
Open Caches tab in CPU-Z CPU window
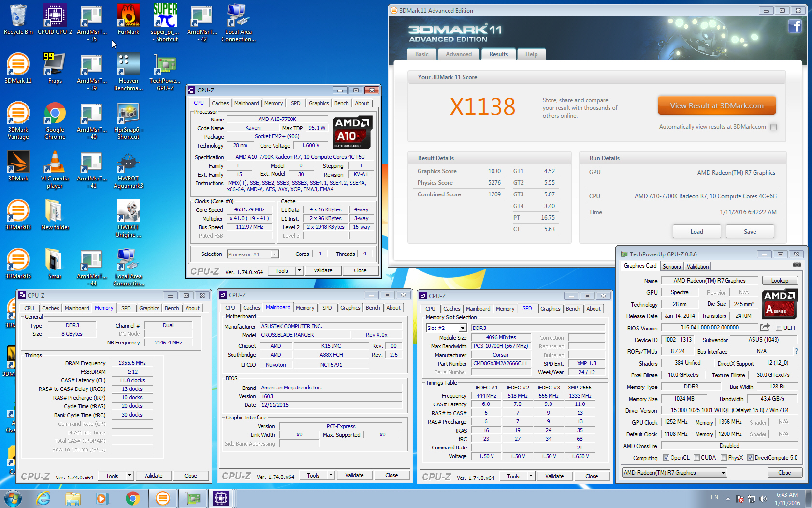coord(220,103)
